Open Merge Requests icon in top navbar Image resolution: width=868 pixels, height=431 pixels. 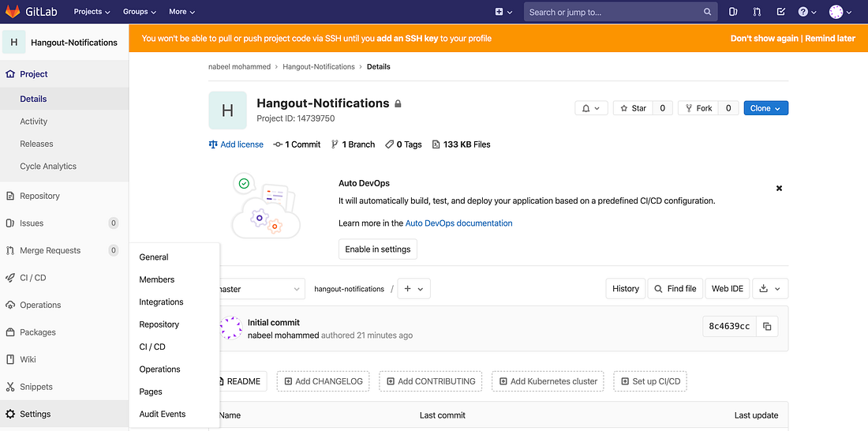click(757, 12)
